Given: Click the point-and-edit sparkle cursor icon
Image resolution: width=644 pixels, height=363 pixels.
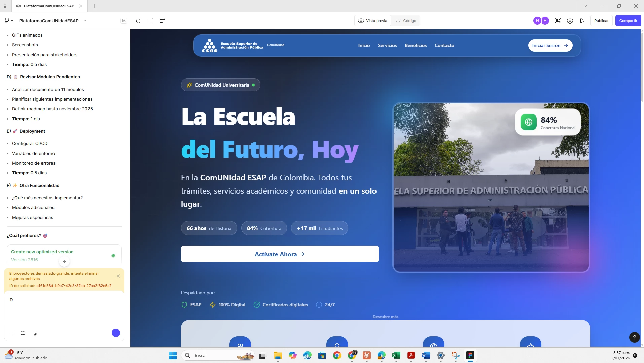Looking at the screenshot, I should [x=34, y=333].
